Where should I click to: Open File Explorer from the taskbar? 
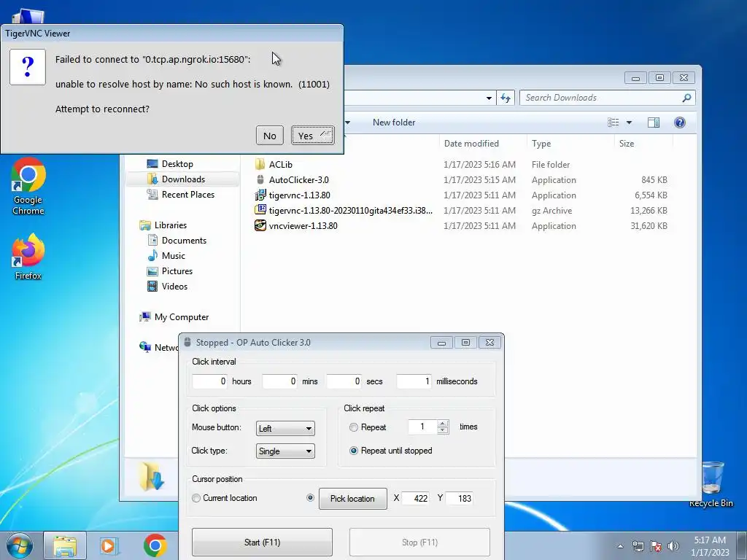(x=65, y=545)
